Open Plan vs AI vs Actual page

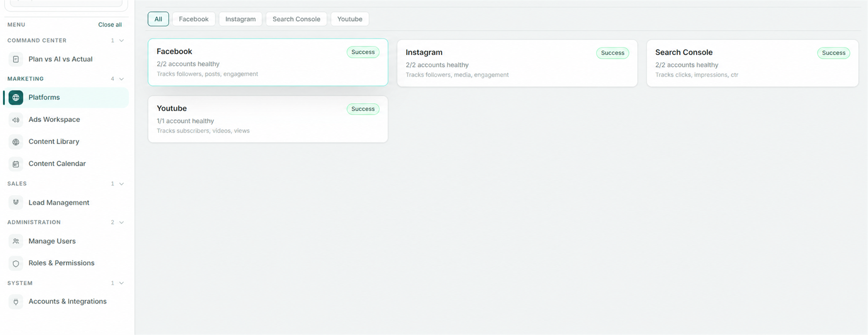pos(60,59)
